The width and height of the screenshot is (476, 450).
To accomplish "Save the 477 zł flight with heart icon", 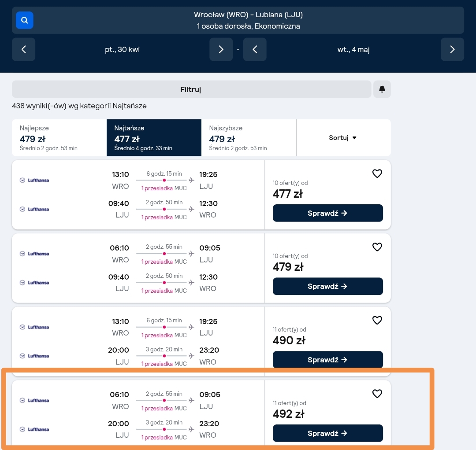I will [377, 174].
